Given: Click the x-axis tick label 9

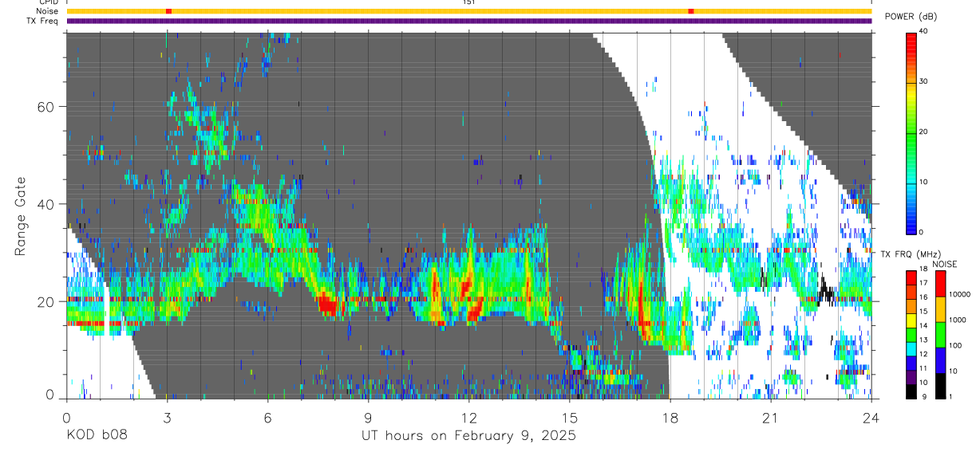Looking at the screenshot, I should 368,418.
